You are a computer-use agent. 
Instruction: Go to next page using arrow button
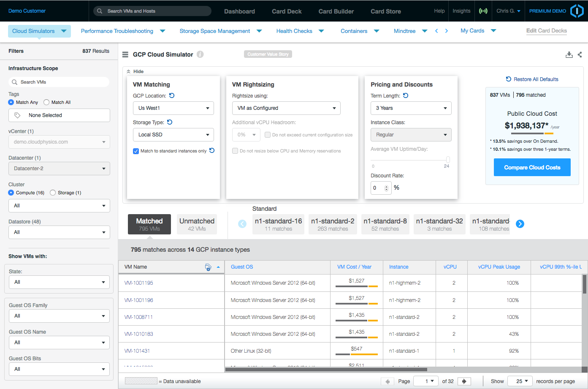464,381
